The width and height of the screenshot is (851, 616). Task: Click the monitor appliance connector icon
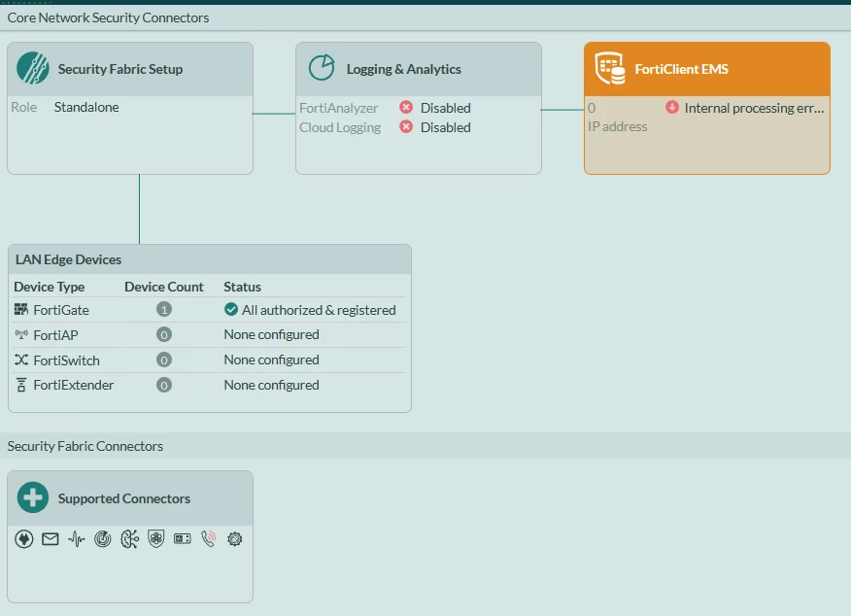pos(183,538)
